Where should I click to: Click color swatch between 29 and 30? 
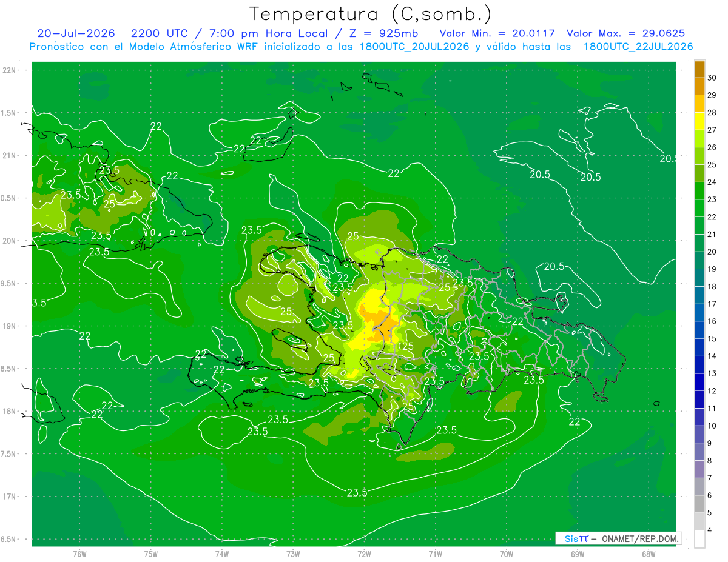(x=699, y=86)
